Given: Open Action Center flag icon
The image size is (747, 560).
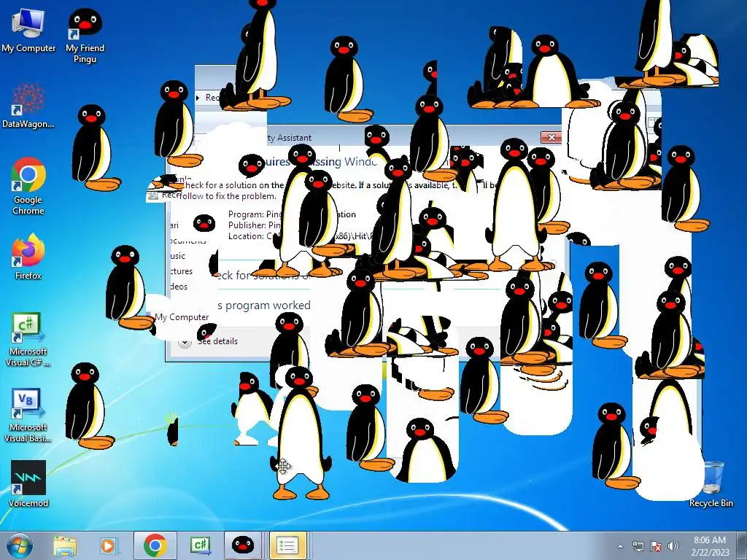Looking at the screenshot, I should tap(656, 546).
